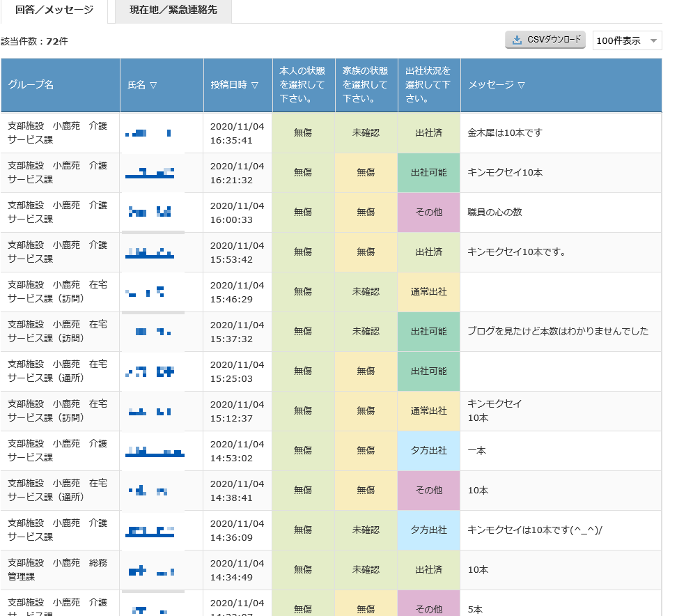The width and height of the screenshot is (693, 616).
Task: Click 出社済 status in 16:35:41 row
Action: [429, 132]
